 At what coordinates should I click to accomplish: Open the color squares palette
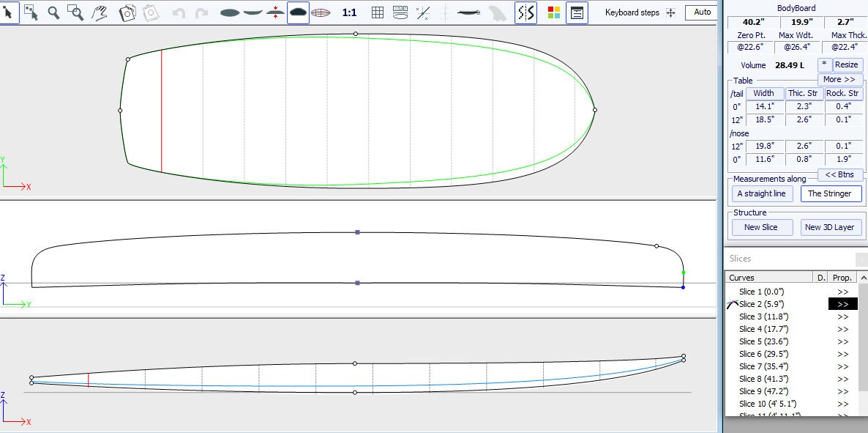[x=553, y=12]
